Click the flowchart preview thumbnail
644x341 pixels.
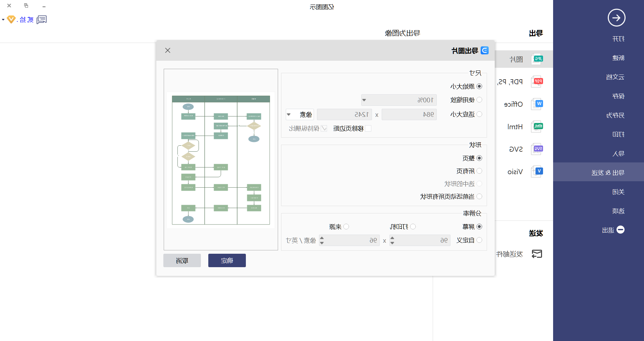221,160
